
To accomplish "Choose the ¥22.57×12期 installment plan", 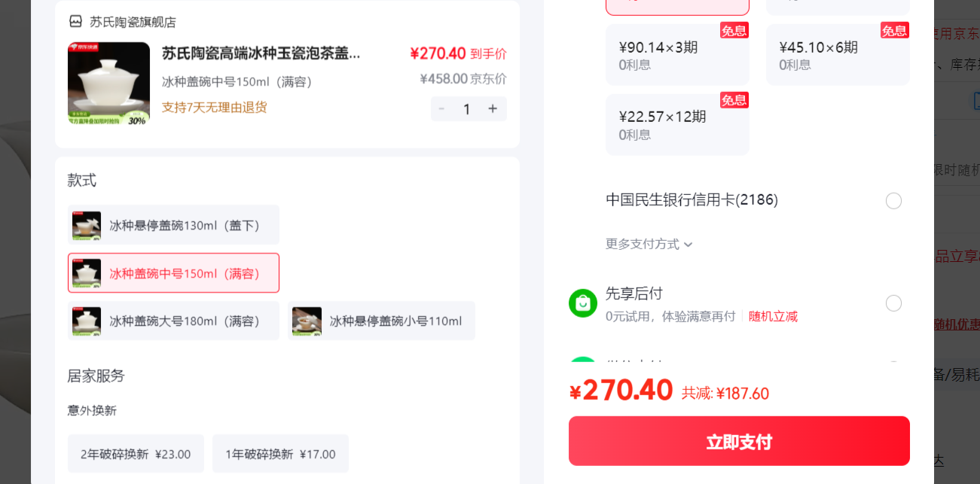I will click(677, 125).
